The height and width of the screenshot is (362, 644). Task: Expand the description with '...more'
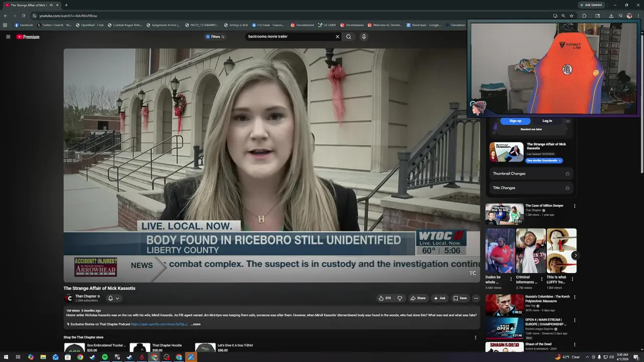point(196,324)
